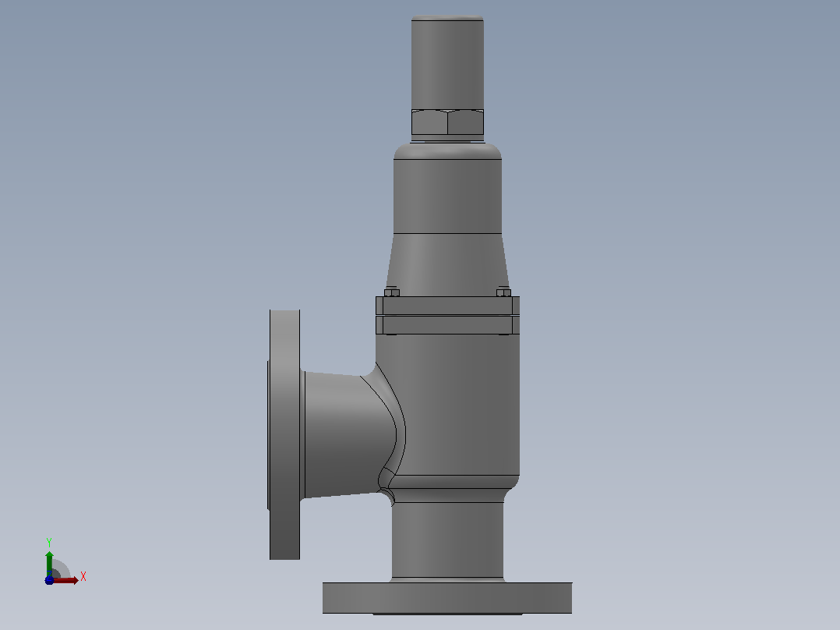Select the side outlet flange on the left

(284, 434)
